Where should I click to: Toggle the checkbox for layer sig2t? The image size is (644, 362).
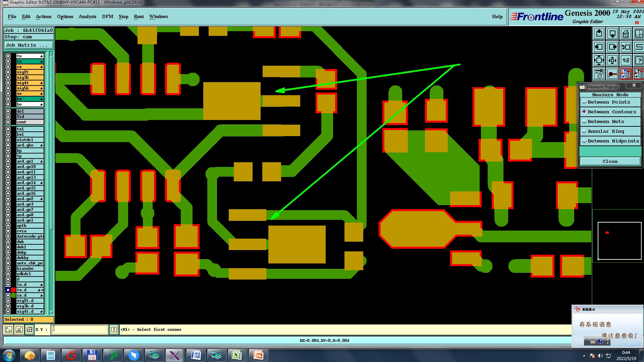(x=8, y=72)
